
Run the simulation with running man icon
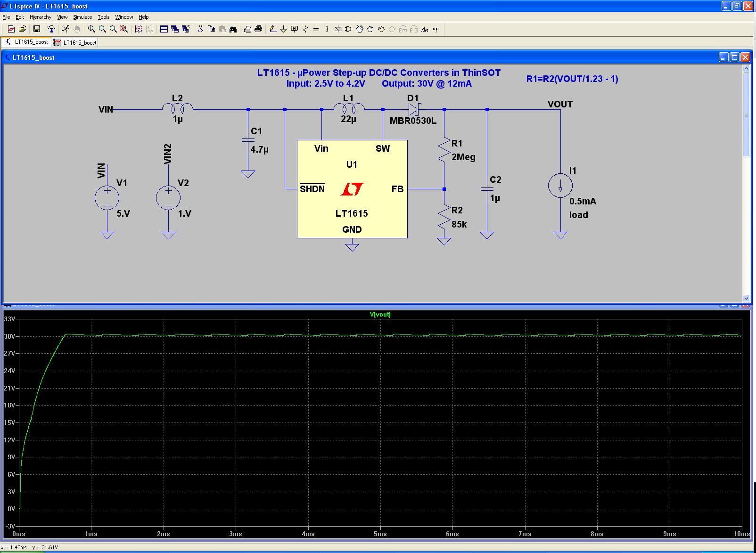point(66,29)
